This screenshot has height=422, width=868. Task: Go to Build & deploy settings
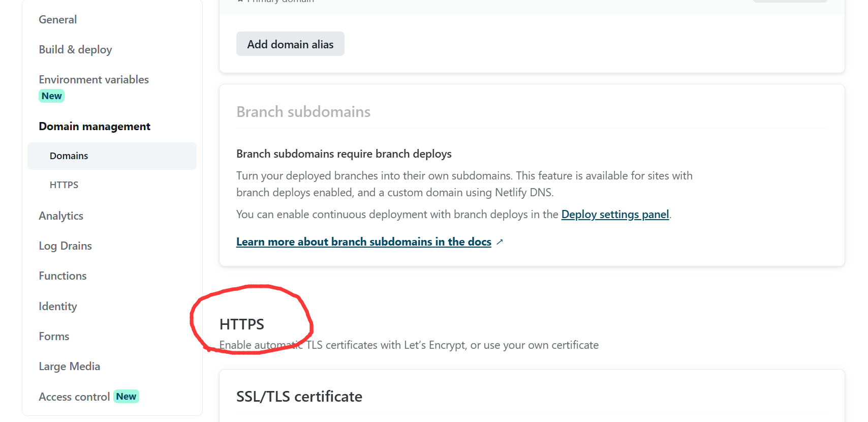[x=75, y=50]
